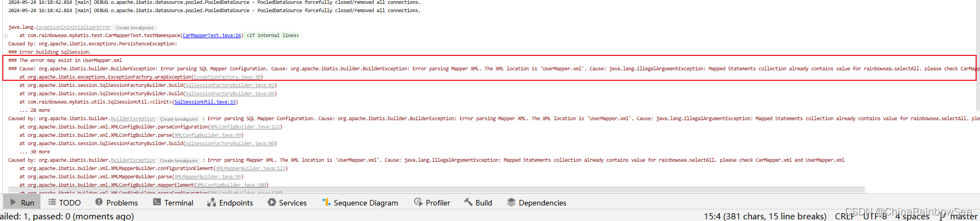Create breakpoint on 'Error parsing Mapper XML' line
This screenshot has height=221, width=980.
click(179, 161)
